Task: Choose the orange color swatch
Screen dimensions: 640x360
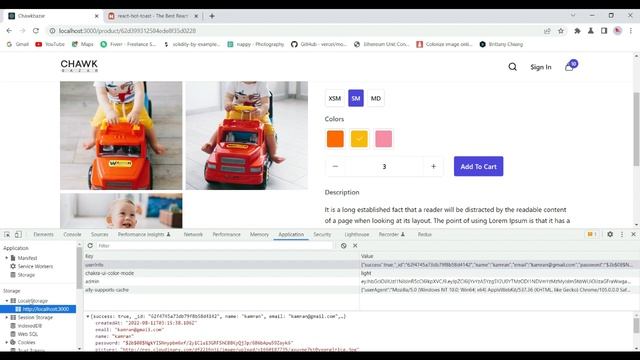Action: point(335,139)
